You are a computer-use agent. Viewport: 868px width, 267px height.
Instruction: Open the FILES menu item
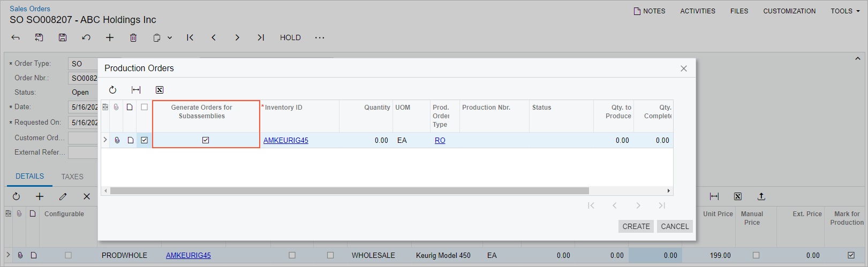coord(739,11)
